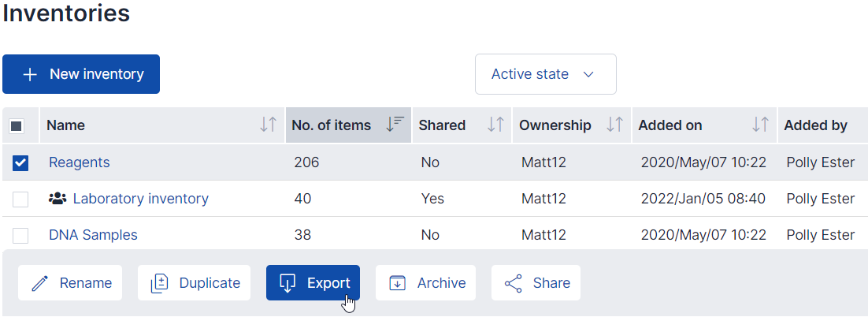Image resolution: width=868 pixels, height=317 pixels.
Task: Toggle the select-all header checkbox
Action: click(17, 125)
